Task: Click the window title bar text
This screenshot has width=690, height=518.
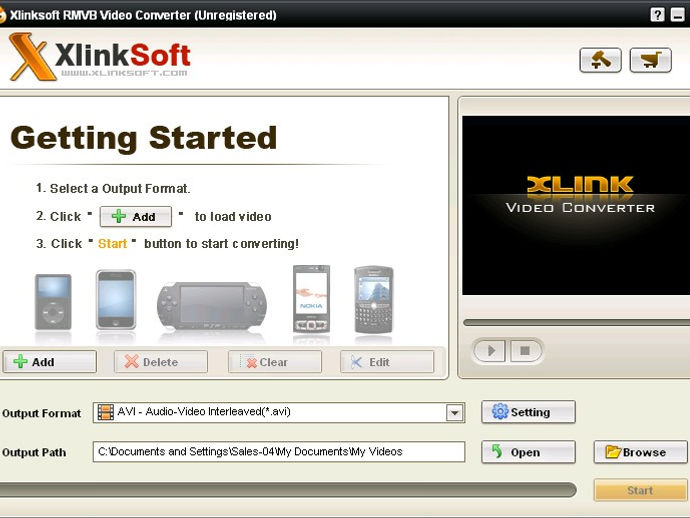Action: pos(143,15)
